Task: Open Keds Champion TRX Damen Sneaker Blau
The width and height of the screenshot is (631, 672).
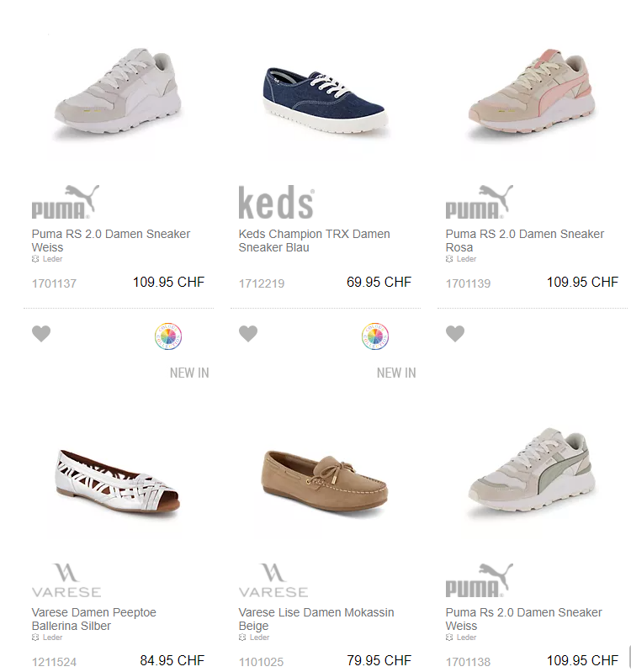Action: coord(314,241)
